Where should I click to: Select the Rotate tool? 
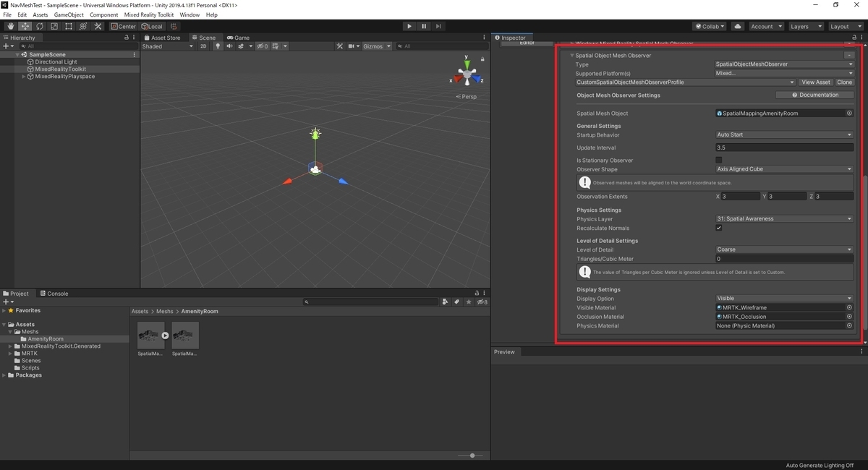[39, 26]
